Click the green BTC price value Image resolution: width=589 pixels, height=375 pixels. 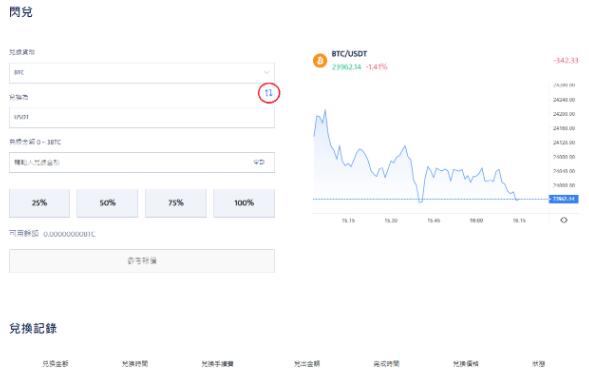click(346, 67)
